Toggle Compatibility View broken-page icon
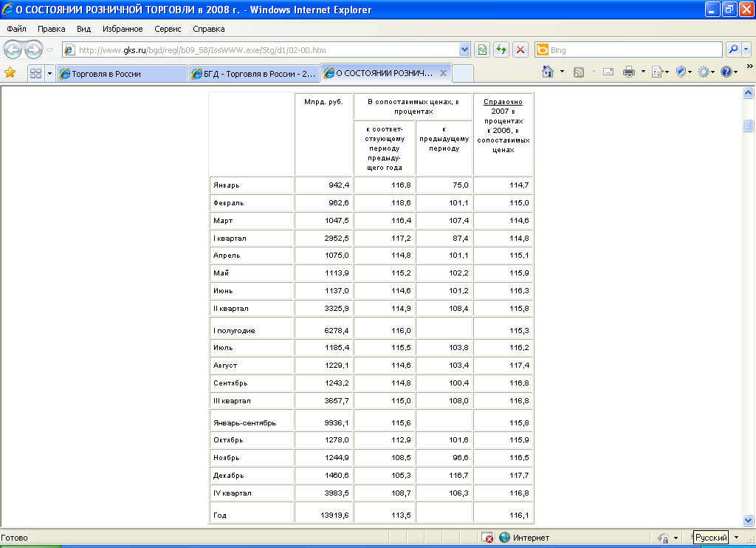Image resolution: width=756 pixels, height=548 pixels. [x=482, y=49]
